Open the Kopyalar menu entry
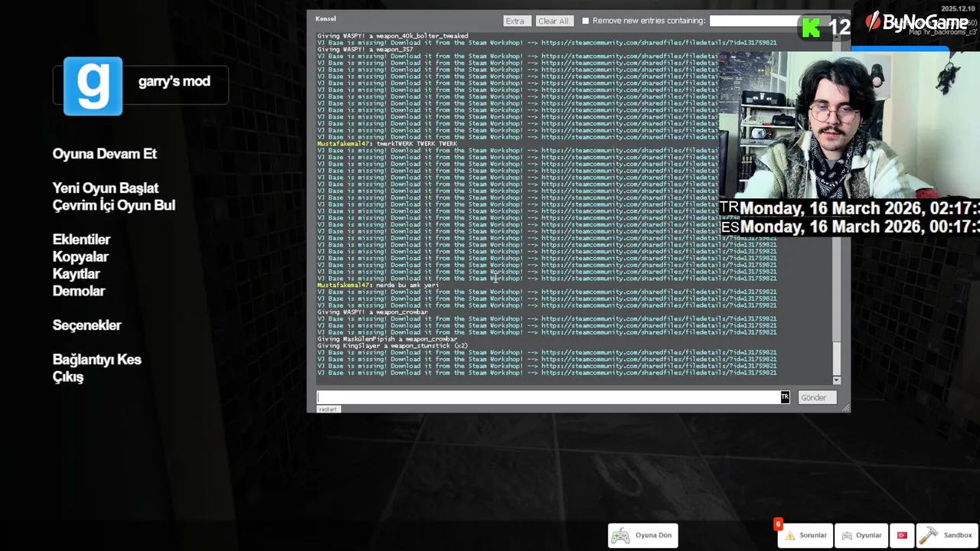 coord(80,257)
